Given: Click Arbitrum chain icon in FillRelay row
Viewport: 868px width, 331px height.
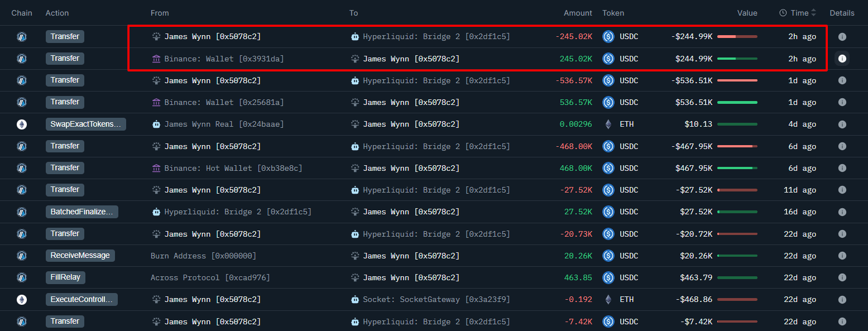Looking at the screenshot, I should pyautogui.click(x=22, y=277).
